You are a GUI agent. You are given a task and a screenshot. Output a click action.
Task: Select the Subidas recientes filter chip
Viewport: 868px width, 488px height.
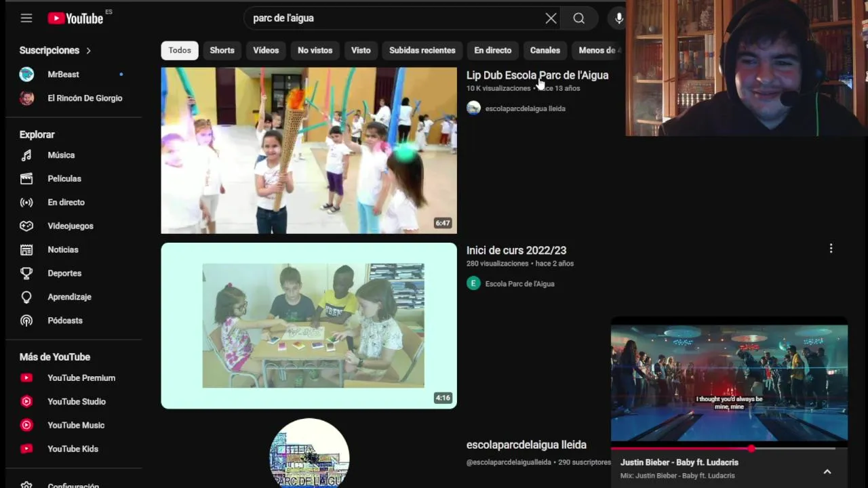(x=422, y=50)
